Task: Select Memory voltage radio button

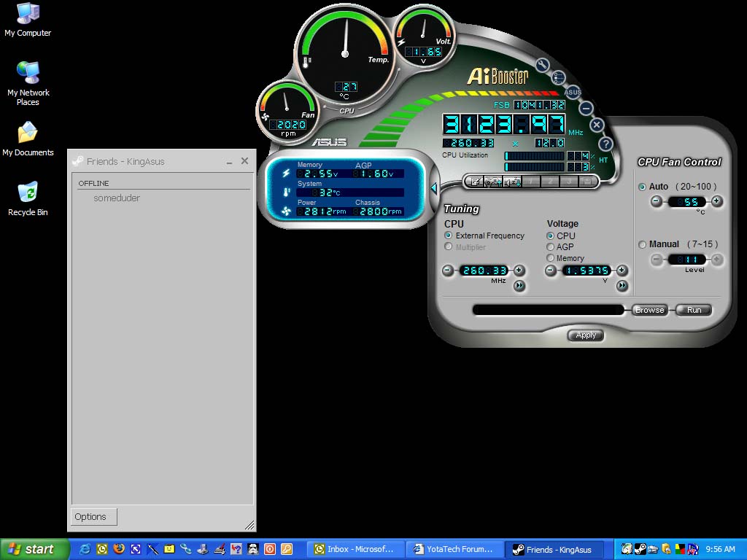Action: (550, 257)
